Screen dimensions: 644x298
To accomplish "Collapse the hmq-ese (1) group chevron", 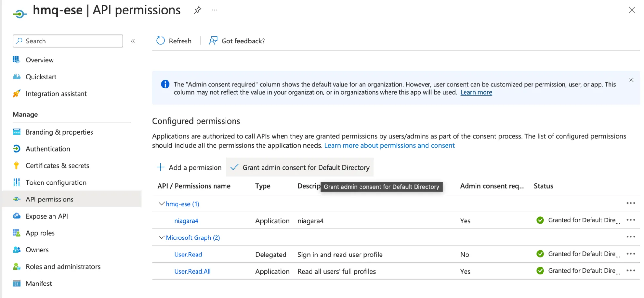I will tap(161, 204).
